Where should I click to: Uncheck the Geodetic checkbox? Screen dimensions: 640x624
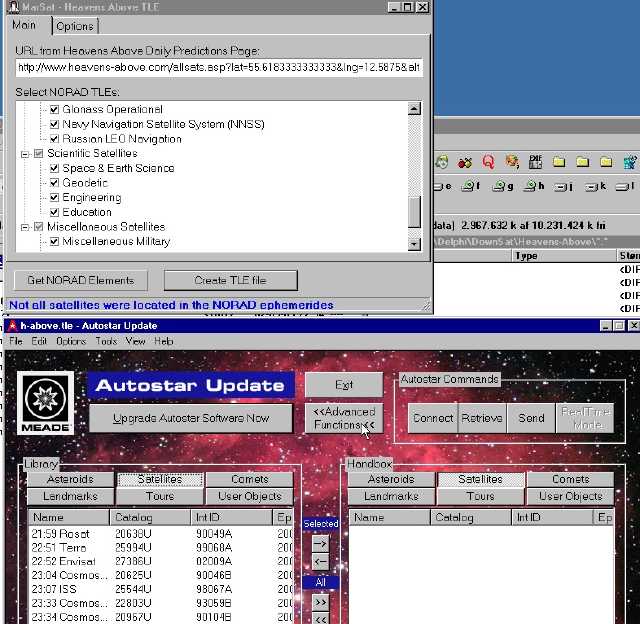pyautogui.click(x=54, y=183)
